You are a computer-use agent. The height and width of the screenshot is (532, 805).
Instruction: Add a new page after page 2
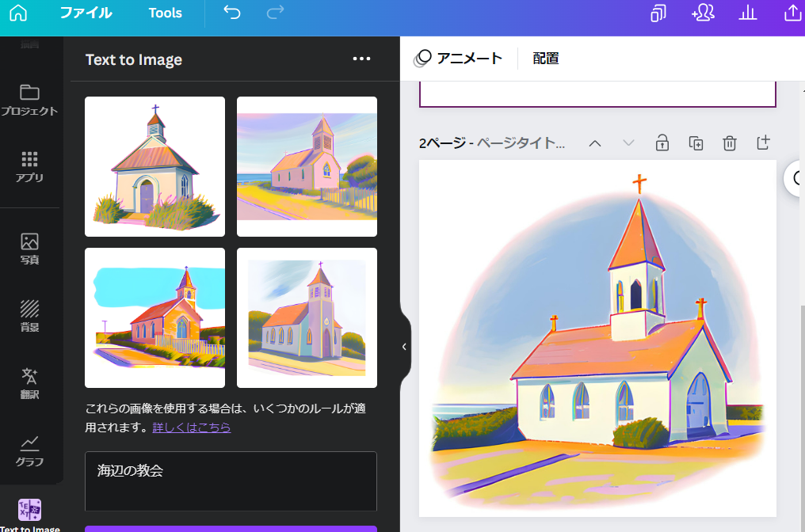click(x=764, y=142)
